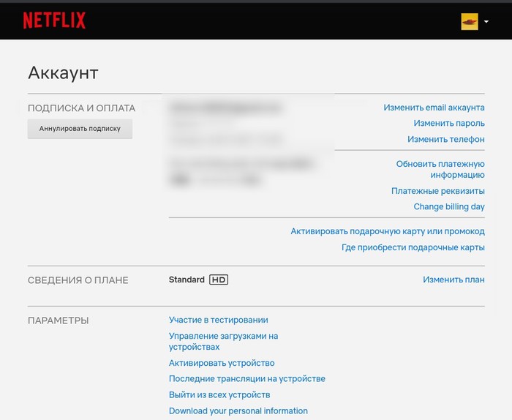Expand the profile dropdown arrow

(486, 21)
